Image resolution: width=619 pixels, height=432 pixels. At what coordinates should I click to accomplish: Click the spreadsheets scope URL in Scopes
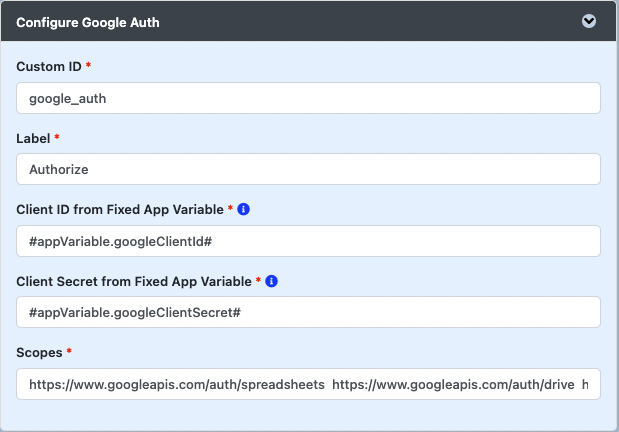pos(177,384)
